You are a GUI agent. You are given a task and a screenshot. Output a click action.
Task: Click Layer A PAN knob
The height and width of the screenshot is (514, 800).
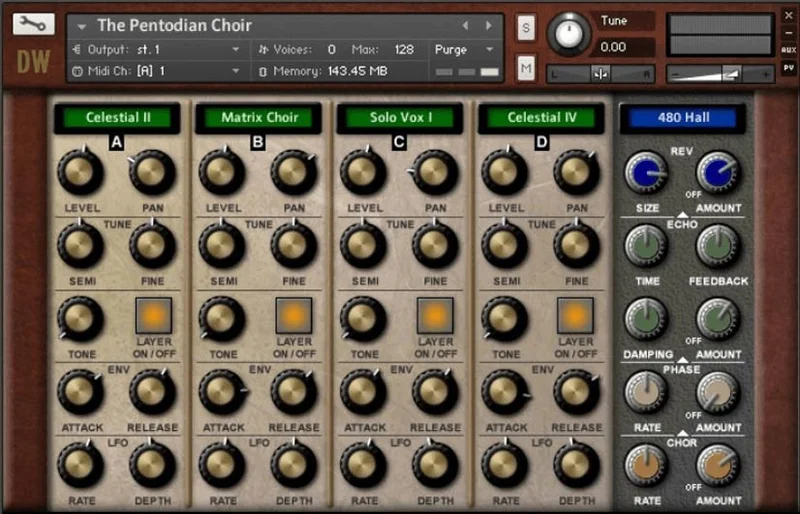pos(152,172)
